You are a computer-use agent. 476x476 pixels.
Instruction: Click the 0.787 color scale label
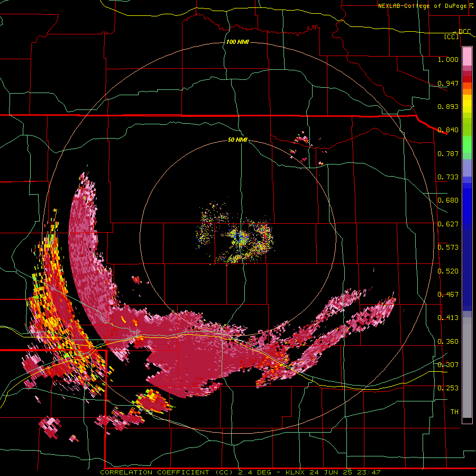448,153
